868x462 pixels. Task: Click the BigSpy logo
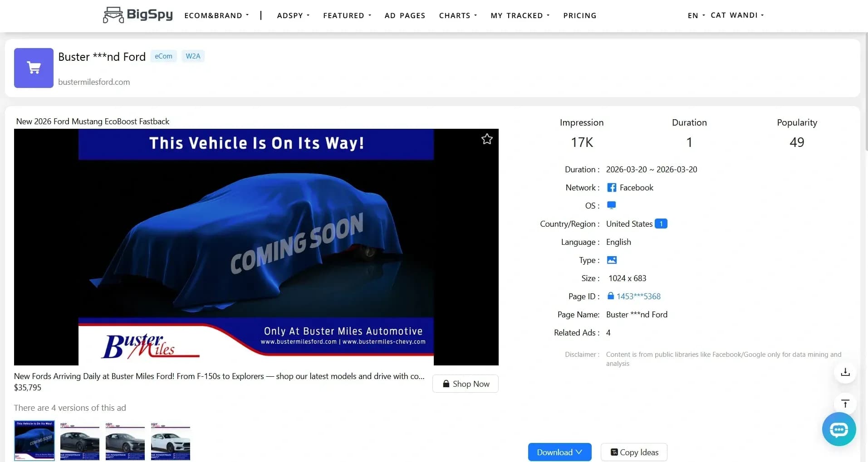click(x=137, y=15)
